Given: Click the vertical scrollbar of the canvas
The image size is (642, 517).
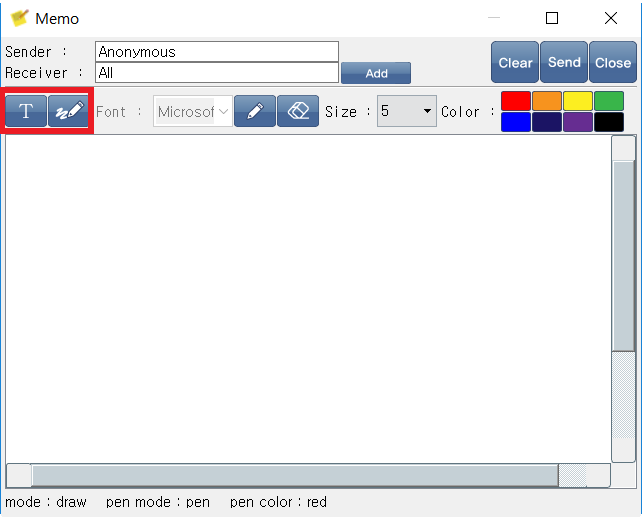Looking at the screenshot, I should point(624,299).
